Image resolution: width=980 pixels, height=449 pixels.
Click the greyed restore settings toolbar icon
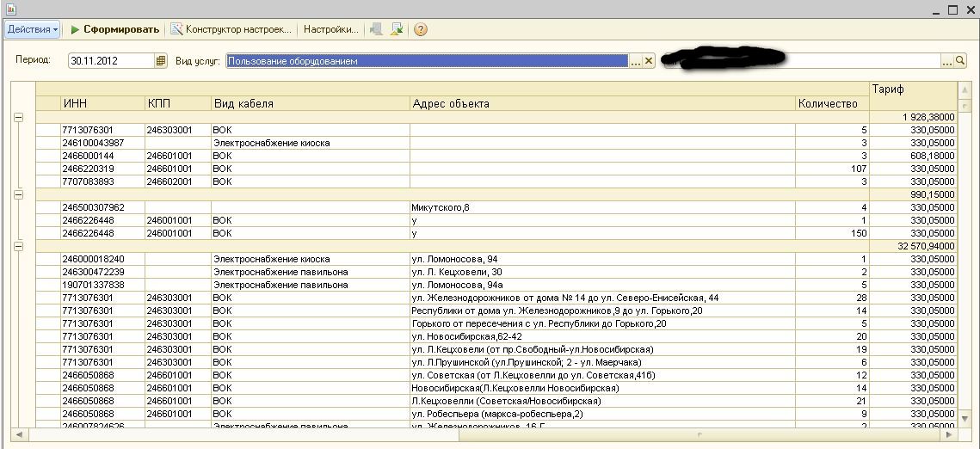click(376, 29)
